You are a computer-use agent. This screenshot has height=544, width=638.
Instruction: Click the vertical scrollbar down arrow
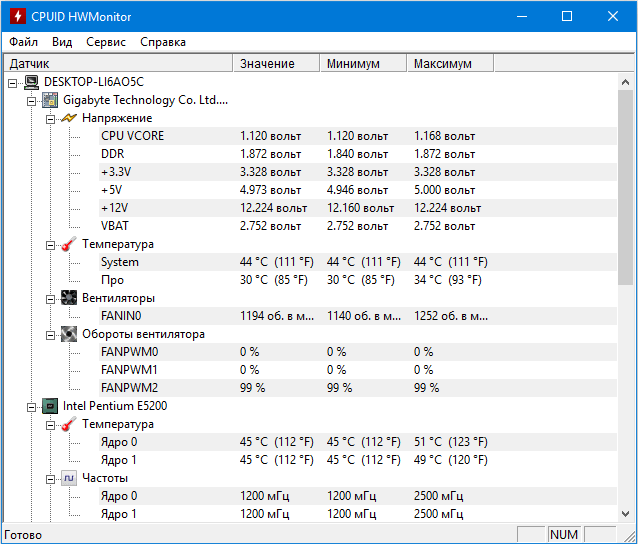626,514
